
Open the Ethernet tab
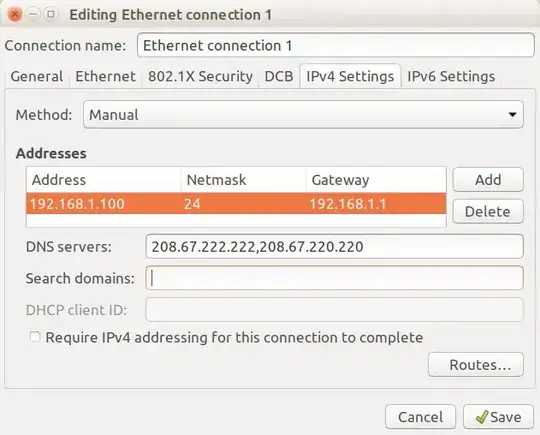point(105,76)
